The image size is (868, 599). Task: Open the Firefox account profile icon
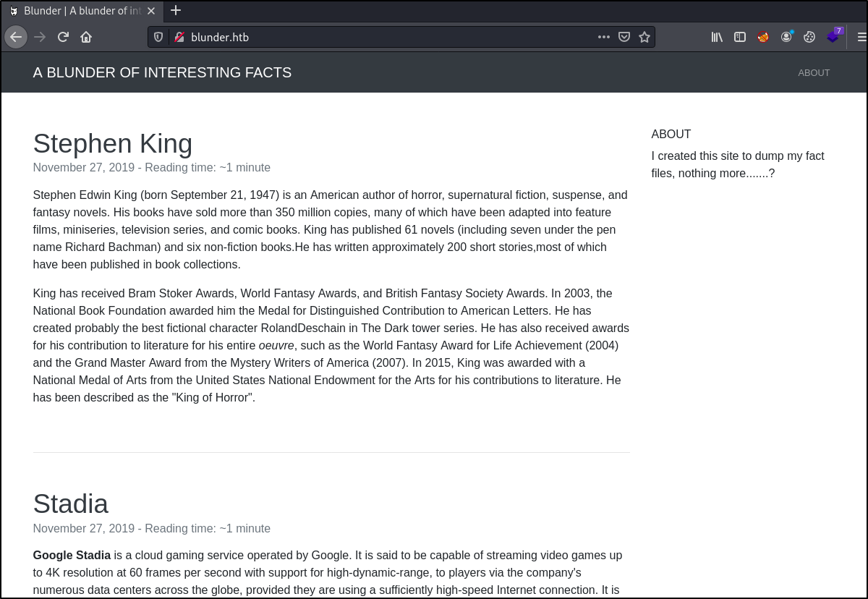tap(786, 37)
